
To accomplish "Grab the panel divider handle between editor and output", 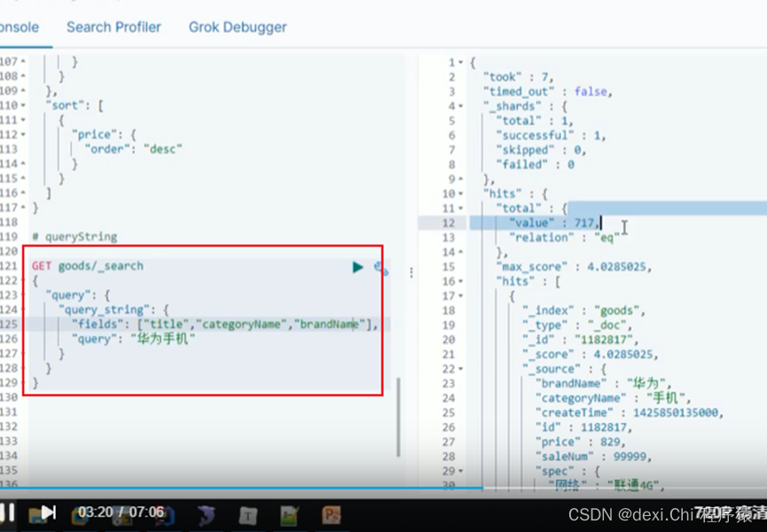I will (411, 272).
